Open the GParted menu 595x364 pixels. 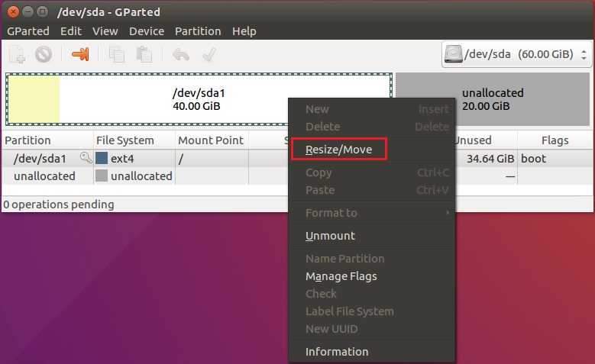(28, 31)
